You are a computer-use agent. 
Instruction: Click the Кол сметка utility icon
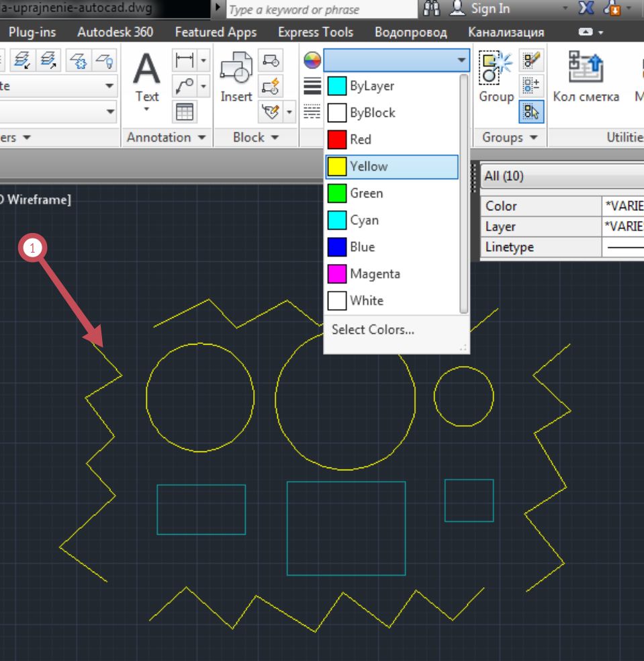(586, 77)
